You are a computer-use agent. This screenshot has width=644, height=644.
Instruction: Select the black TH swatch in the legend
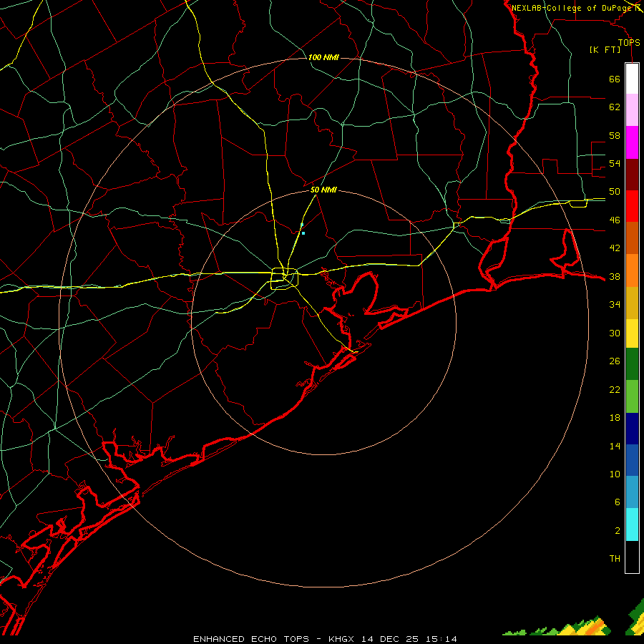632,557
